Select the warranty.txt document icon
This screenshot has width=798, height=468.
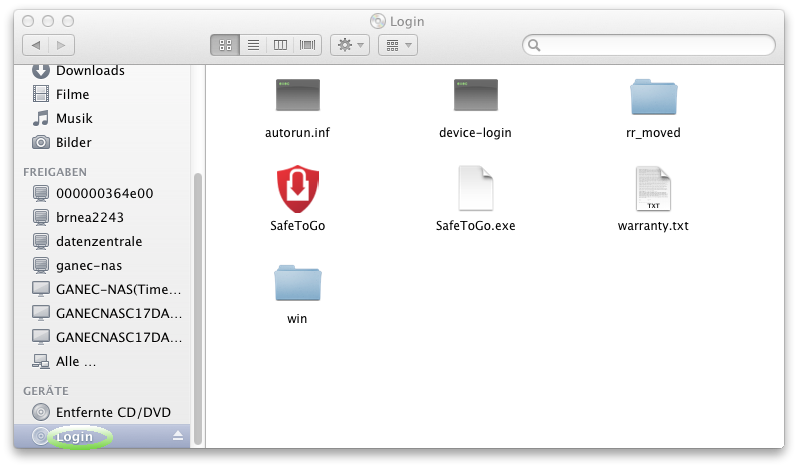click(x=653, y=189)
